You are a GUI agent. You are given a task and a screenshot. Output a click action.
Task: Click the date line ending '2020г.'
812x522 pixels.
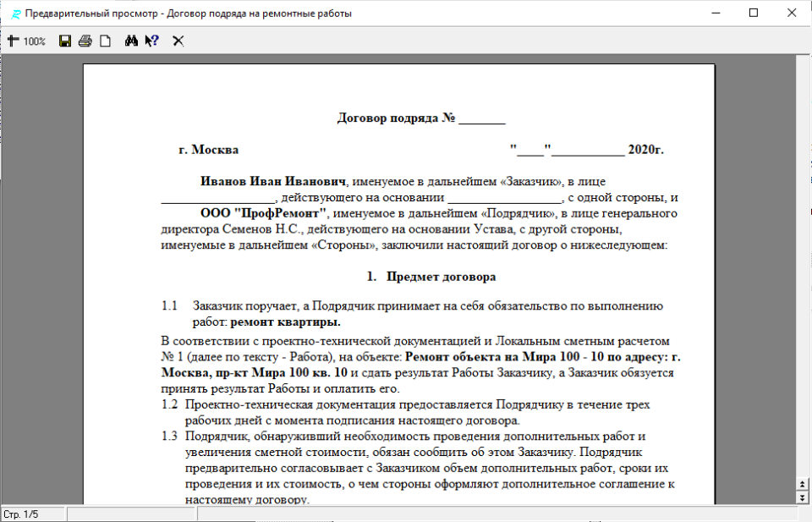pos(587,150)
